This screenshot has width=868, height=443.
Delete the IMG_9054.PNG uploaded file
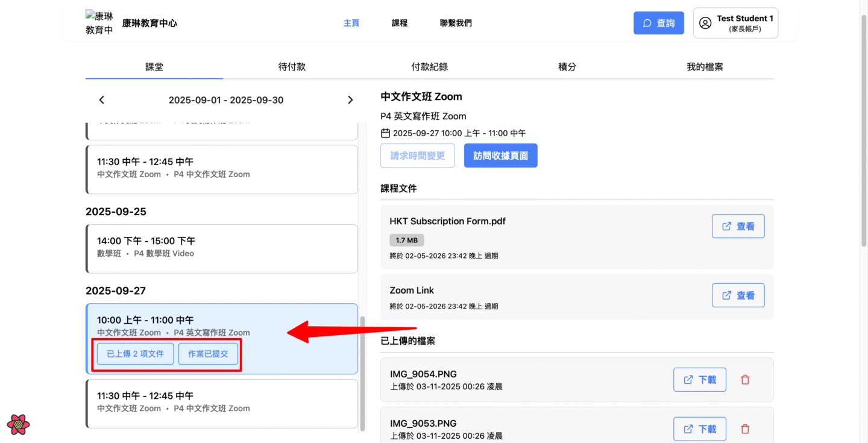[x=745, y=380]
